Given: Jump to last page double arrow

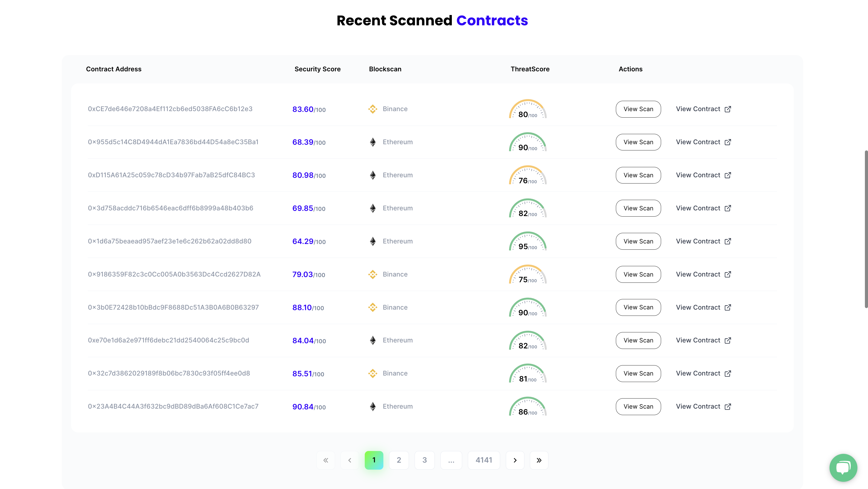Looking at the screenshot, I should (x=539, y=460).
